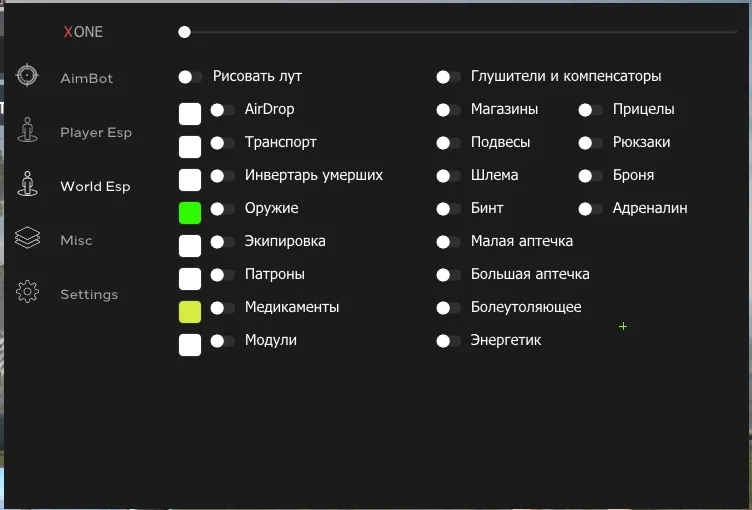Click the top slider handle
The height and width of the screenshot is (510, 752).
[x=184, y=32]
